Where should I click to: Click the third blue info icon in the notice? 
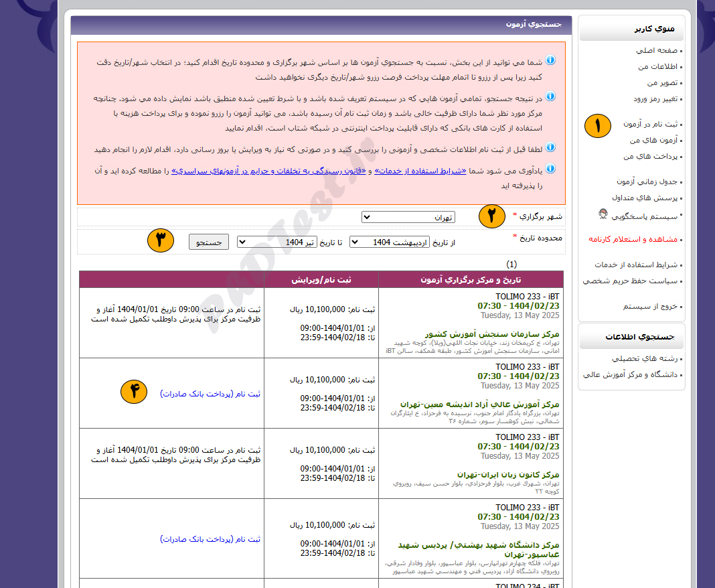550,147
